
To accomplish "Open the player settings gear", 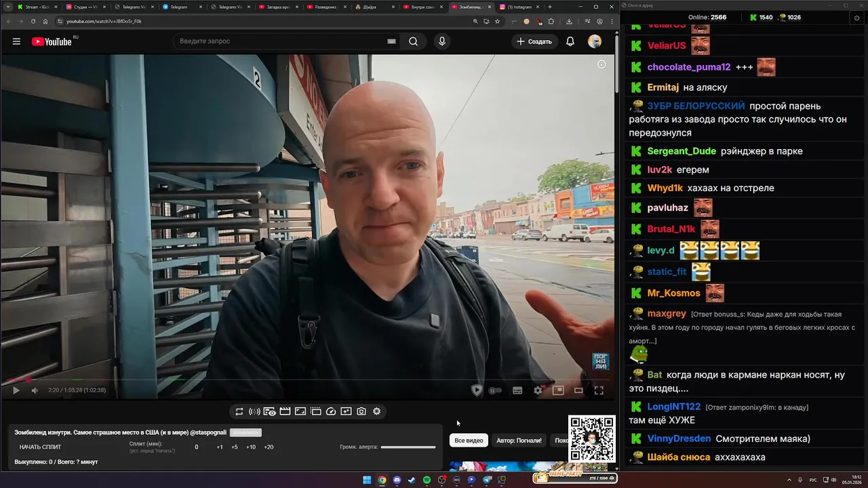I will point(538,390).
